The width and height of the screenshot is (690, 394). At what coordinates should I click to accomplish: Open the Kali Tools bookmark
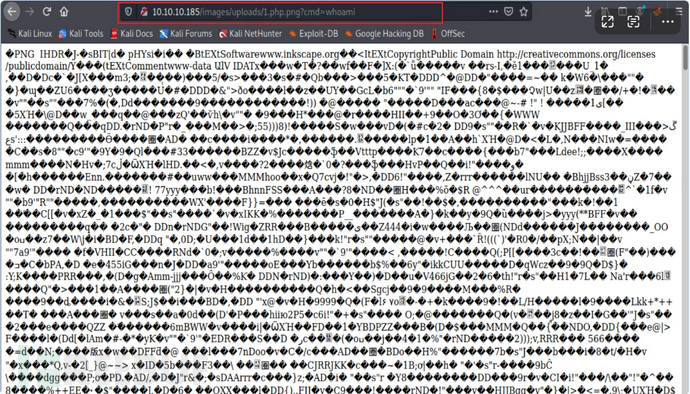point(81,33)
